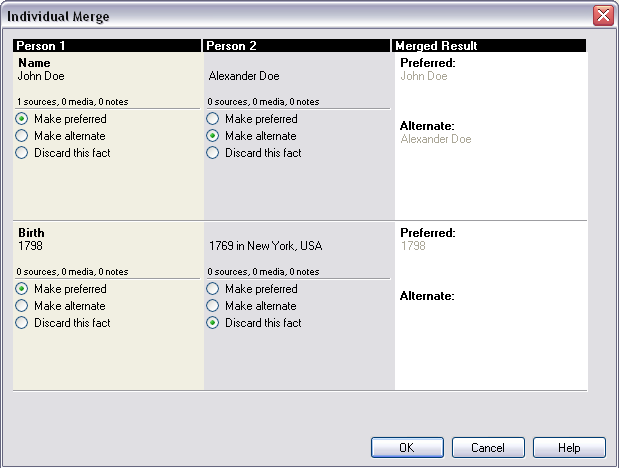Select Make preferred for Person 2 Name
This screenshot has height=468, width=619.
[x=213, y=119]
